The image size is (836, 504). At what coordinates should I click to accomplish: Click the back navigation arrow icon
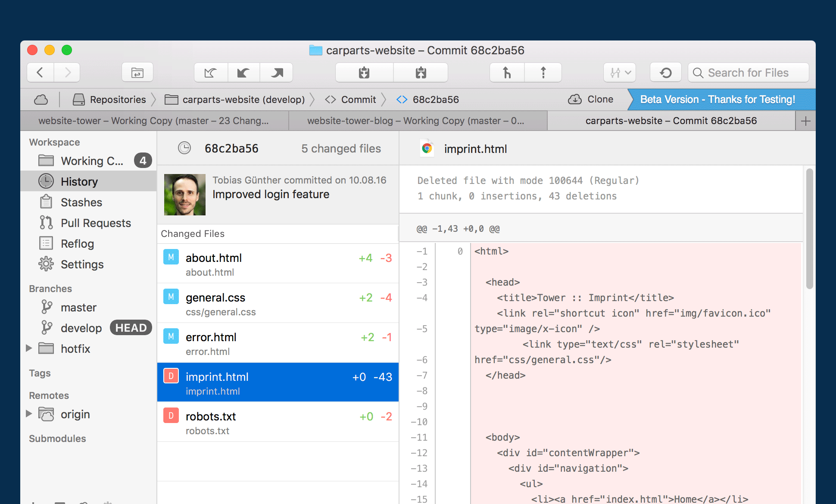pyautogui.click(x=39, y=72)
